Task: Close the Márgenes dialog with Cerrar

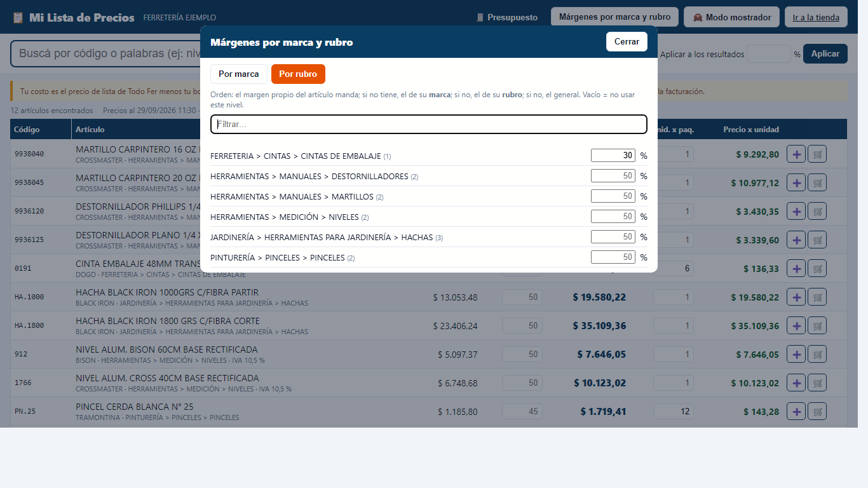Action: point(627,41)
